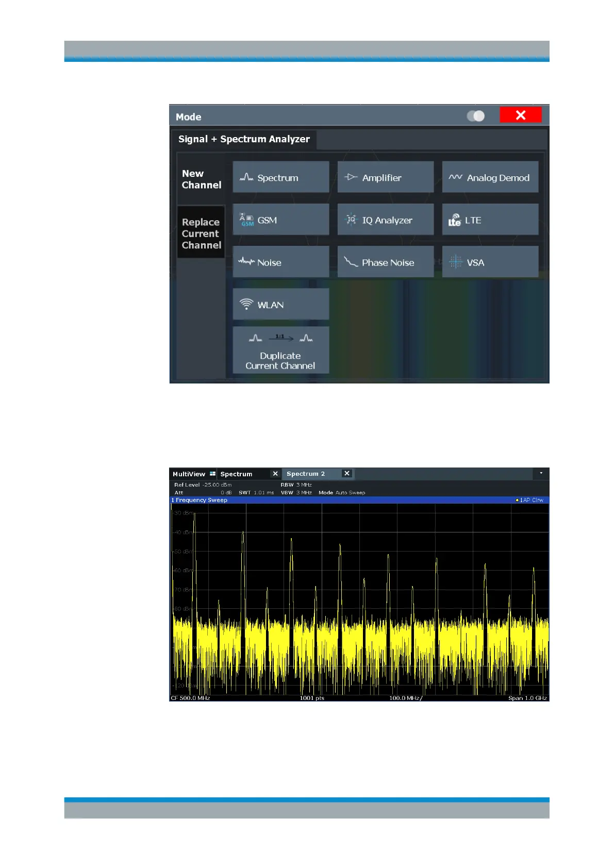The width and height of the screenshot is (614, 868).
Task: Select the Noise measurement application
Action: tap(280, 262)
